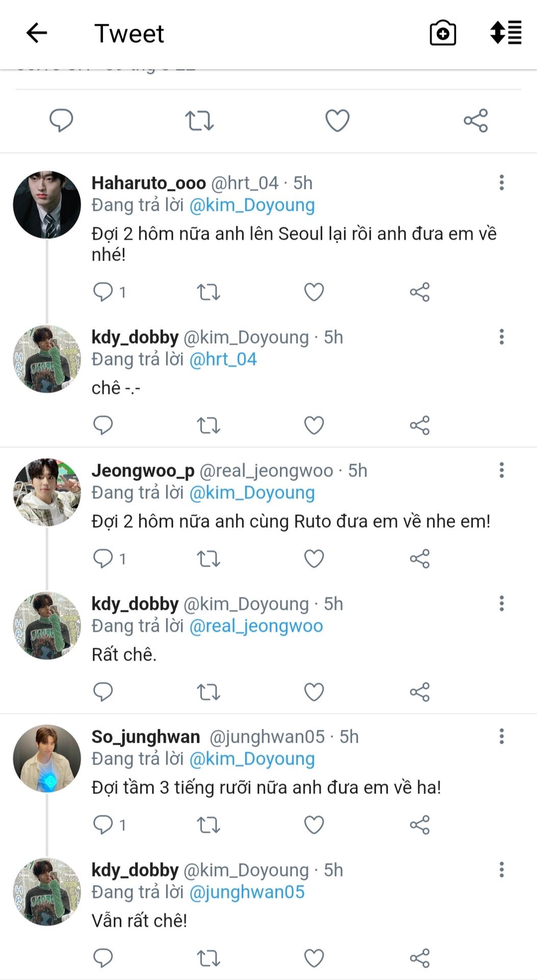Retweet the main tweet

click(x=199, y=121)
